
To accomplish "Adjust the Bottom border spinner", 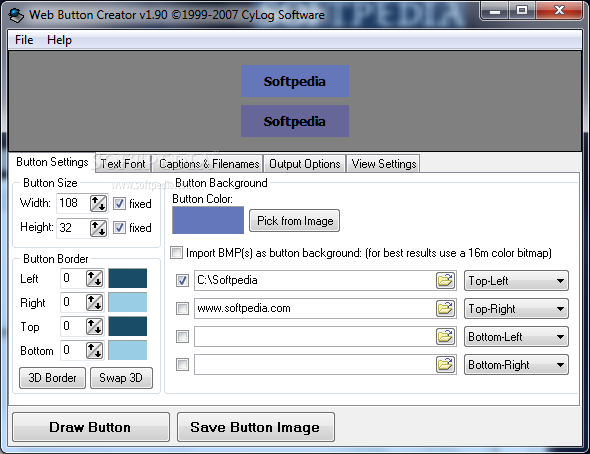I will [x=94, y=351].
